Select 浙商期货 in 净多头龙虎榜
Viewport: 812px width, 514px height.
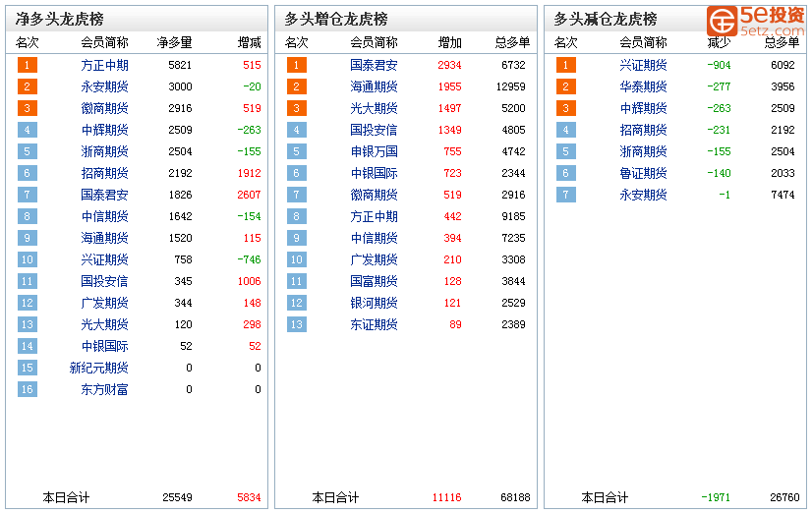pyautogui.click(x=104, y=151)
